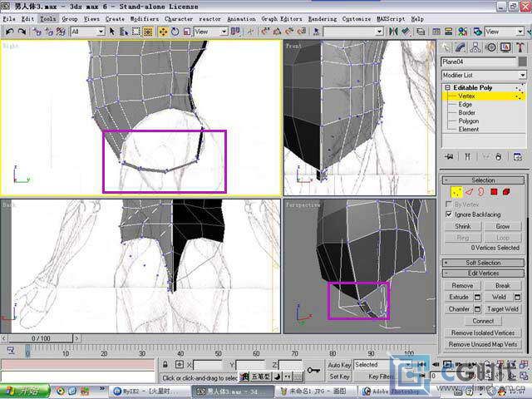
Task: Collapse the Selection rollout header
Action: 483,180
